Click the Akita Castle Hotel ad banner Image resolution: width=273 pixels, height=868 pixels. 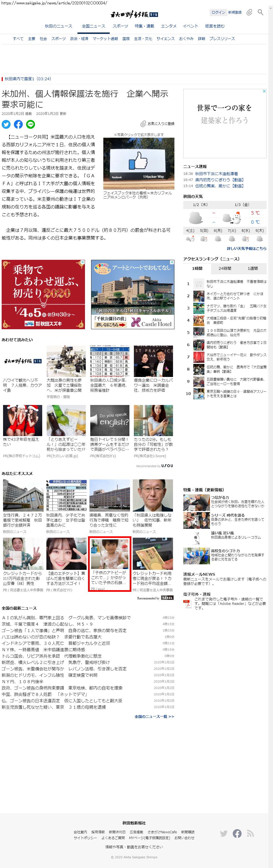point(132,294)
